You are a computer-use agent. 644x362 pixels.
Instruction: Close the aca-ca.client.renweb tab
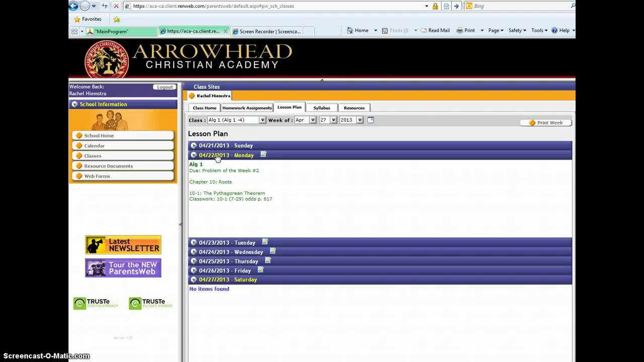point(225,31)
